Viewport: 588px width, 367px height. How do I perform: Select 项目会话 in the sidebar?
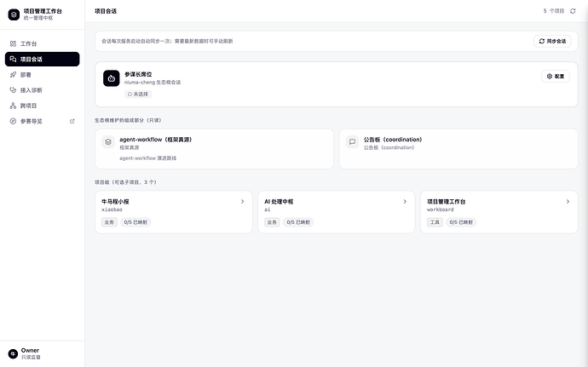[42, 60]
